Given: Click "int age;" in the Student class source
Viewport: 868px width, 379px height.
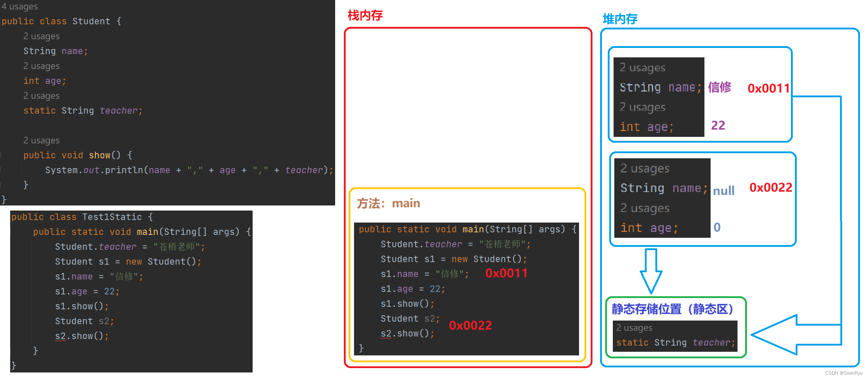Looking at the screenshot, I should (x=45, y=81).
